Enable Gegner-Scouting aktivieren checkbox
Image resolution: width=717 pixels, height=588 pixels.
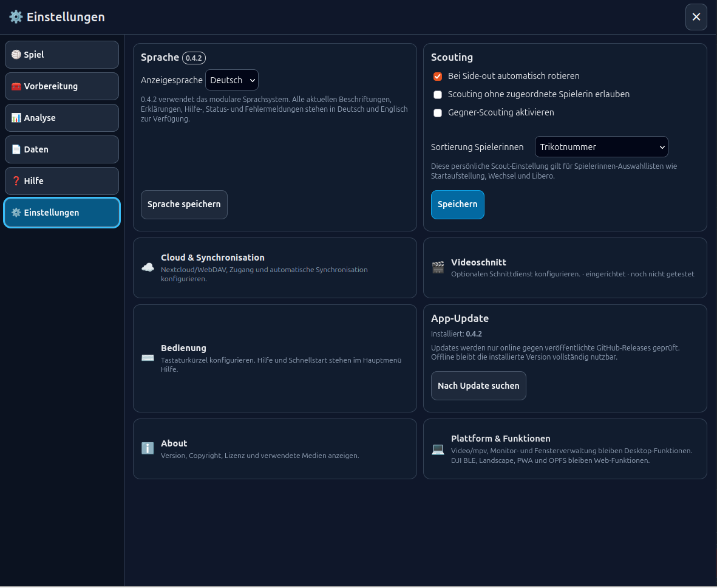pos(438,113)
